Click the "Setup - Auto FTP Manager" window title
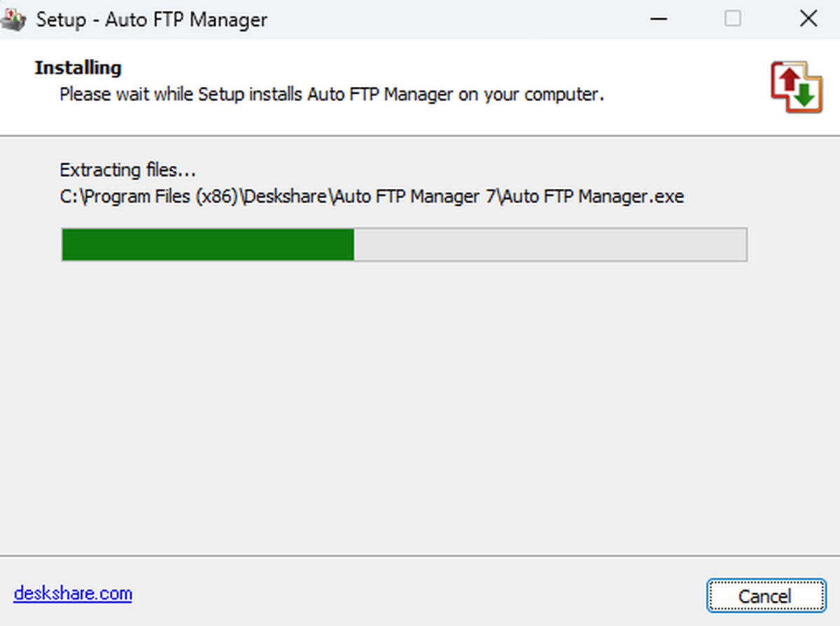The width and height of the screenshot is (840, 626). [x=151, y=19]
